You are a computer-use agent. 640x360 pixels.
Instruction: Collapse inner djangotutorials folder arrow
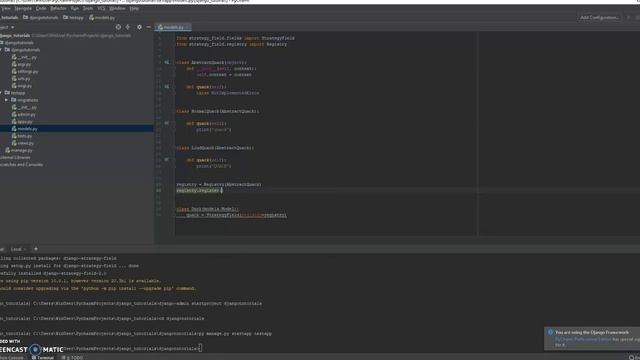pyautogui.click(x=1, y=50)
